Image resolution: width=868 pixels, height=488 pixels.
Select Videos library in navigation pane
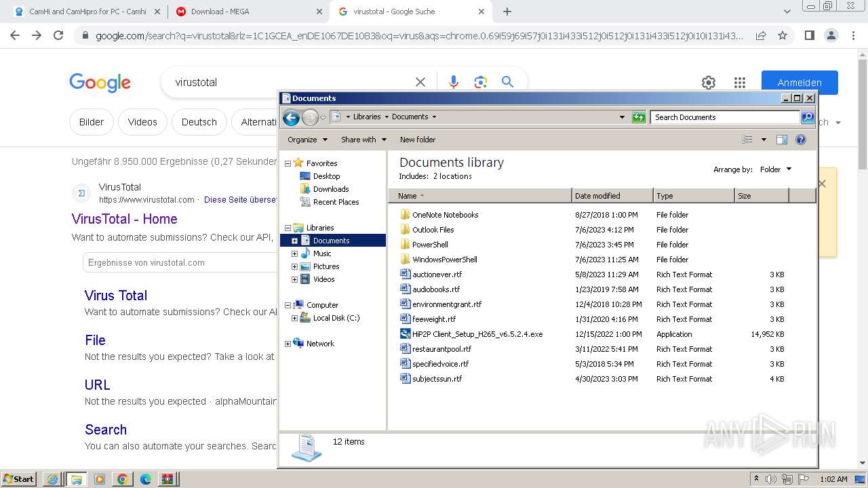[x=323, y=279]
